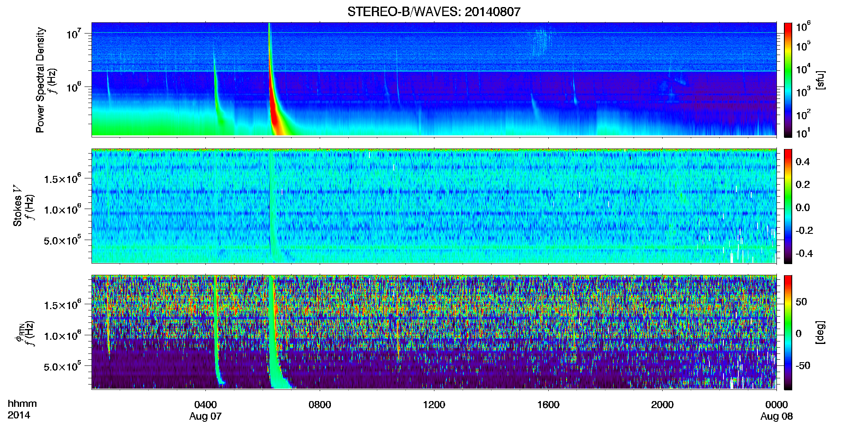The width and height of the screenshot is (868, 447).
Task: Click the "[sfu]" unit label
Action: [820, 80]
